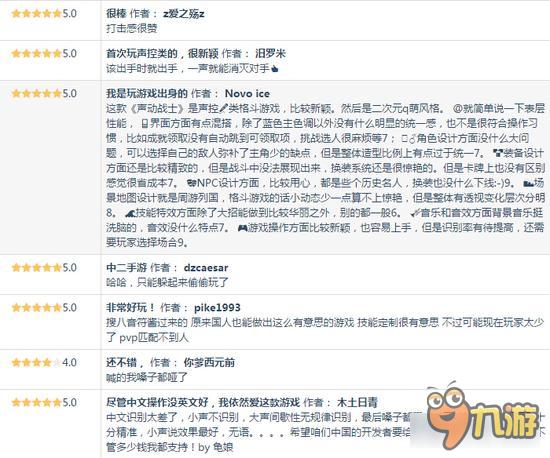Click the four-star rating of the 还不错 review
The height and width of the screenshot is (458, 550).
(36, 363)
